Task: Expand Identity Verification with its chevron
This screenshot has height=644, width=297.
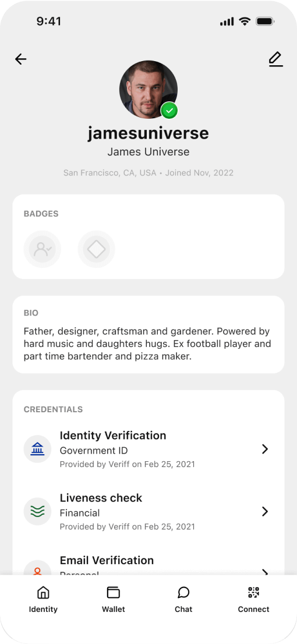Action: [265, 449]
